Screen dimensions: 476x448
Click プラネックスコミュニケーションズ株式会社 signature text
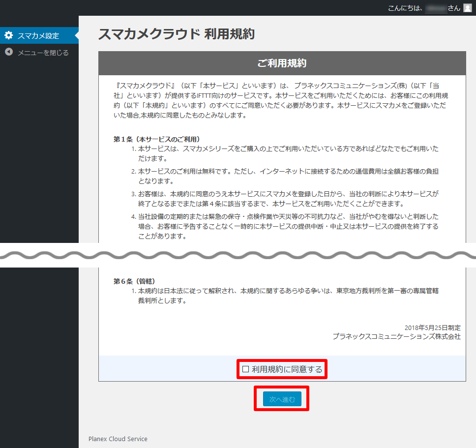point(396,336)
